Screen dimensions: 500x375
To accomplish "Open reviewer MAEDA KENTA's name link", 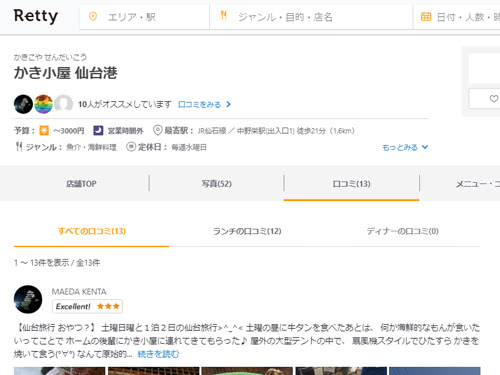I will pos(79,292).
